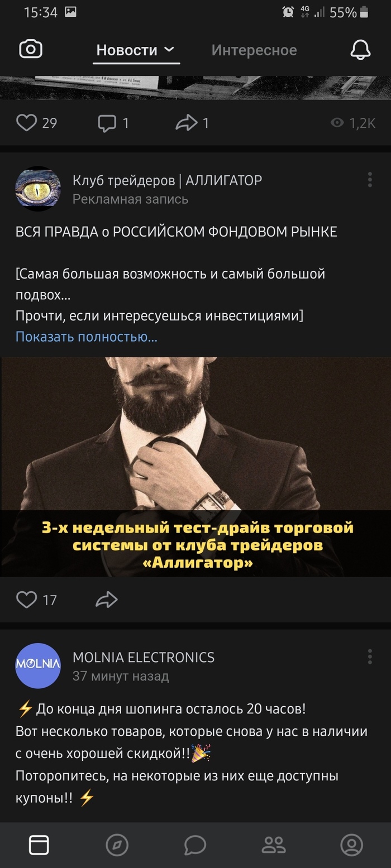The width and height of the screenshot is (391, 868).
Task: Open Клуб трейдеров | АЛЛИГАТОР group name
Action: click(167, 180)
